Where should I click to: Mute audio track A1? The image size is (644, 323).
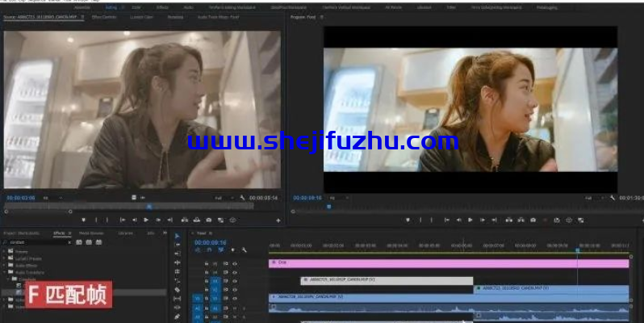[x=235, y=308]
